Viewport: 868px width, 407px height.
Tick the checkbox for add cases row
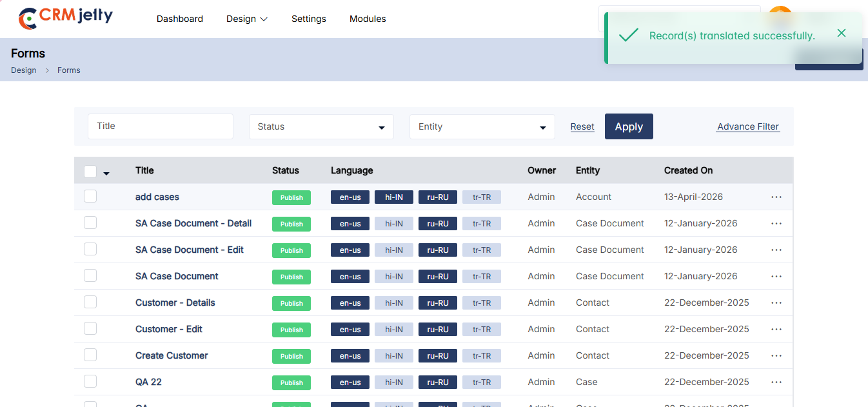pos(90,196)
